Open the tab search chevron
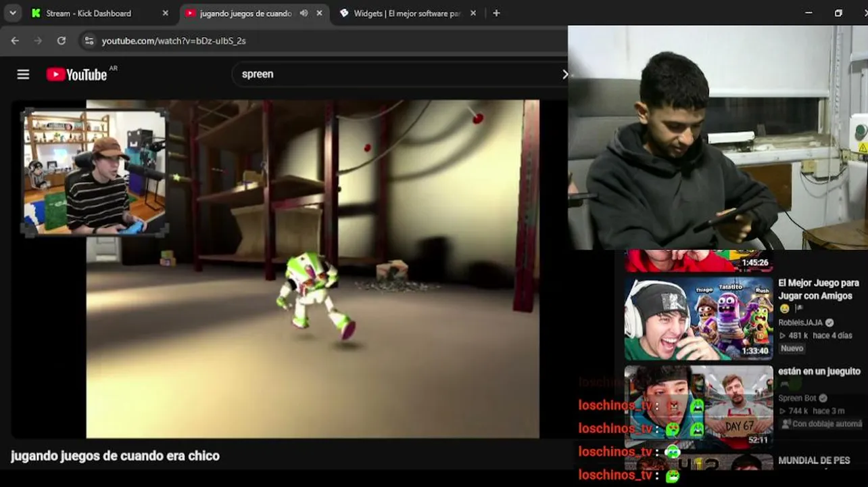The width and height of the screenshot is (868, 487). (x=13, y=13)
